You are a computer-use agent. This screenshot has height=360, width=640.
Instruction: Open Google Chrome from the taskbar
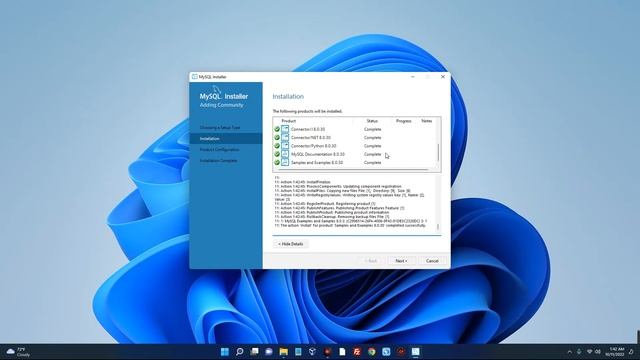[371, 352]
